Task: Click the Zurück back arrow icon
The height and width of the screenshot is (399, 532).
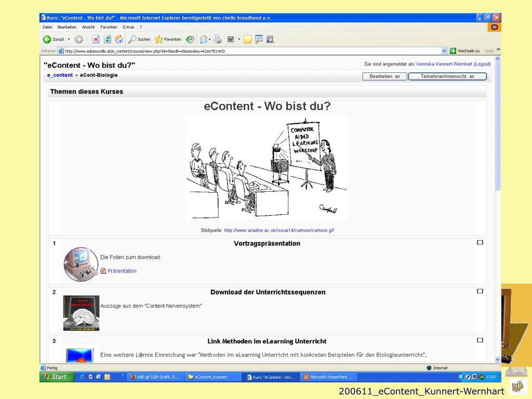Action: click(47, 39)
